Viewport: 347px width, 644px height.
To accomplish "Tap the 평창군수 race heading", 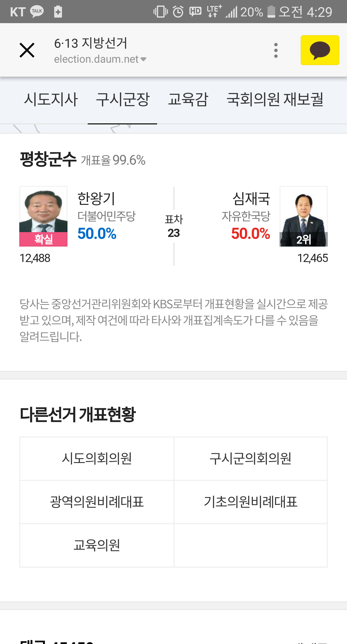I will point(48,159).
